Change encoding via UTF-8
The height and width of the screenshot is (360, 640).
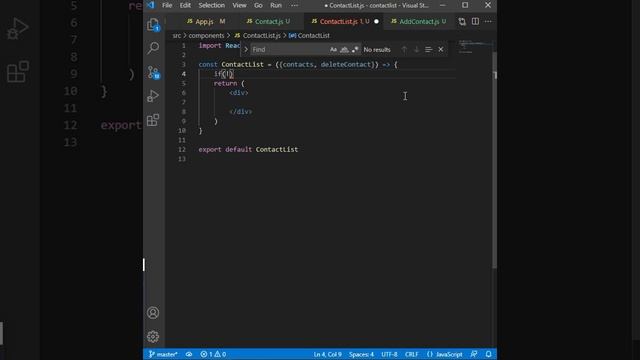[389, 354]
